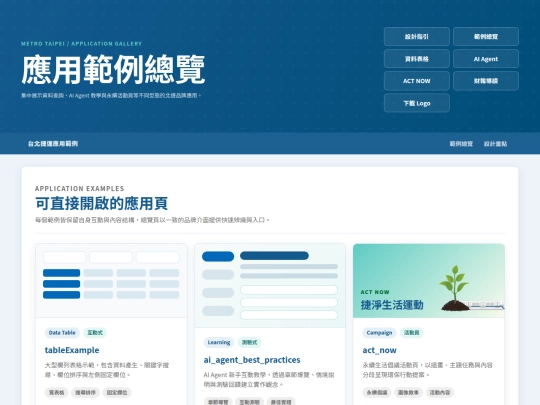This screenshot has width=540, height=405.
Task: Click the 固定欄位 chip
Action: tap(117, 392)
